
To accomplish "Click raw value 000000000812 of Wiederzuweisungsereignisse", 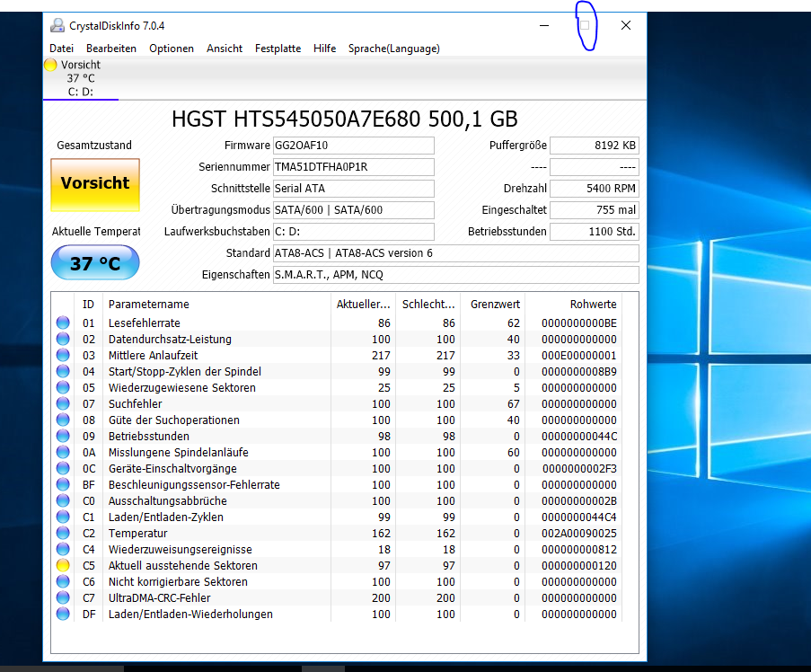I will pos(578,549).
